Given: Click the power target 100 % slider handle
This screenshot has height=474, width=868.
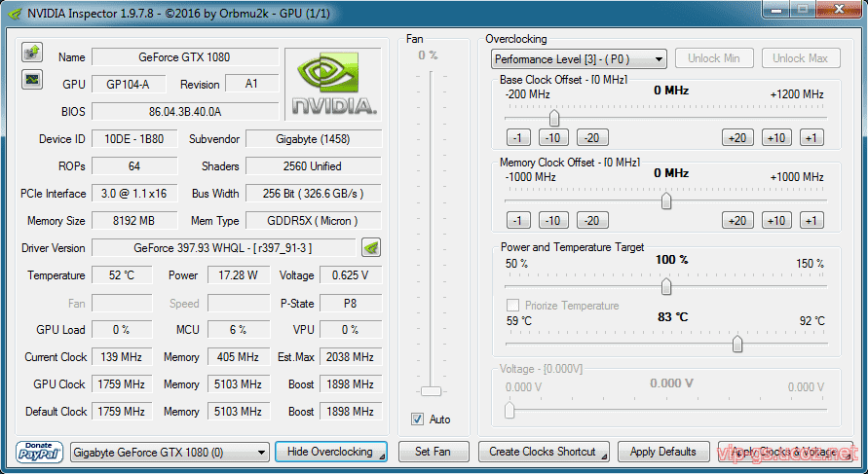Looking at the screenshot, I should coord(666,286).
